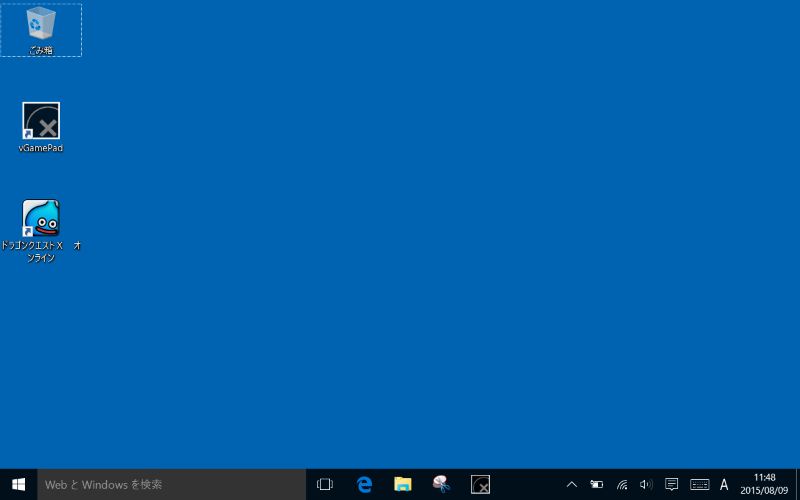Select the ごみ箱 recycle bin desktop icon
Screen dimensions: 800x500
pos(41,30)
